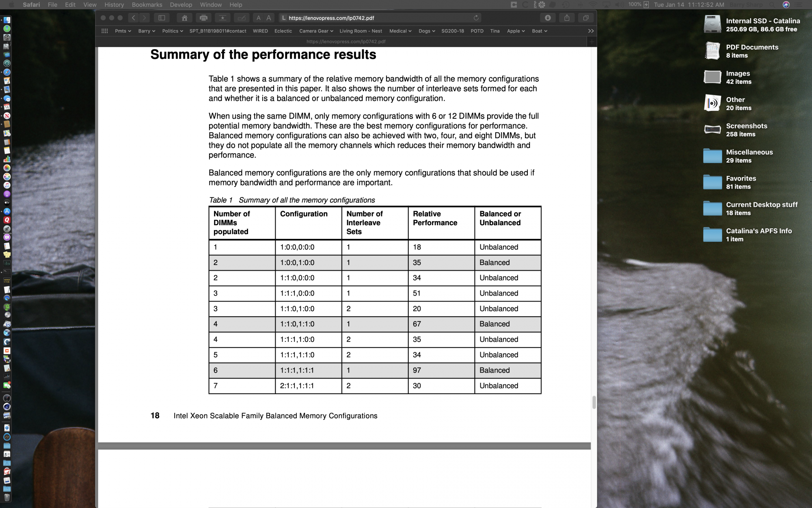The width and height of the screenshot is (812, 508).
Task: Expand the Camera Gear bookmarks folder
Action: coord(316,31)
